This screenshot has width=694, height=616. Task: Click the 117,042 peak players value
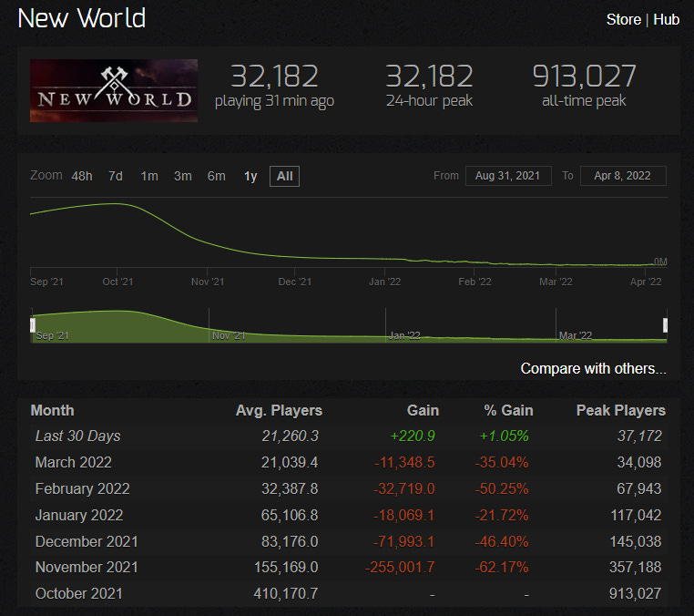pos(636,515)
